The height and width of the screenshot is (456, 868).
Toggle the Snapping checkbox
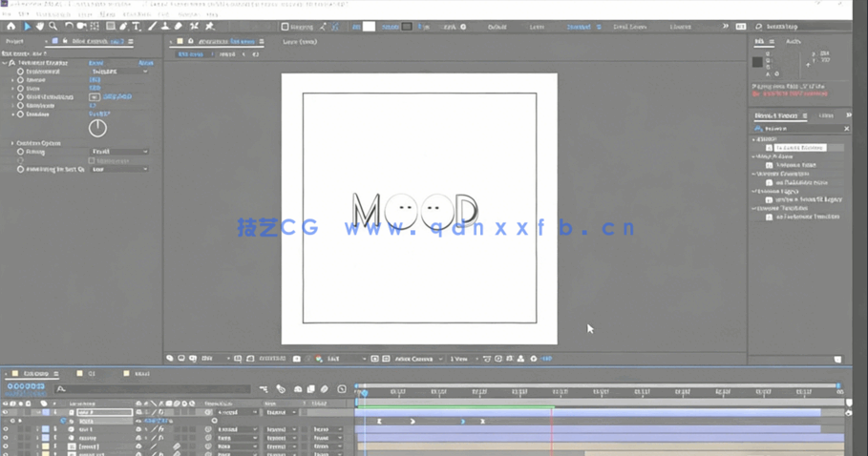(285, 27)
